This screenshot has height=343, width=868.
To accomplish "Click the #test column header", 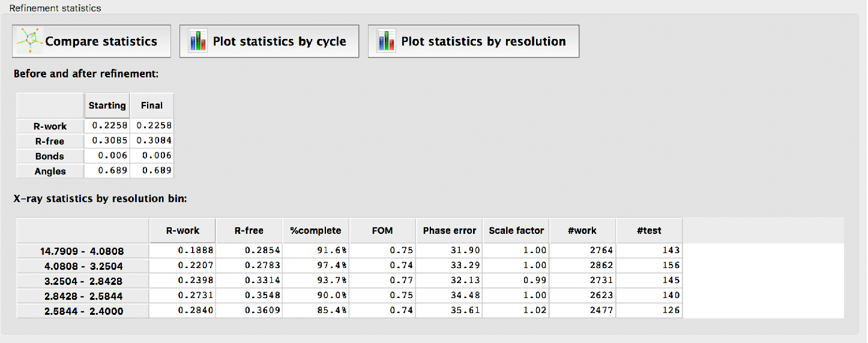I will tap(649, 230).
